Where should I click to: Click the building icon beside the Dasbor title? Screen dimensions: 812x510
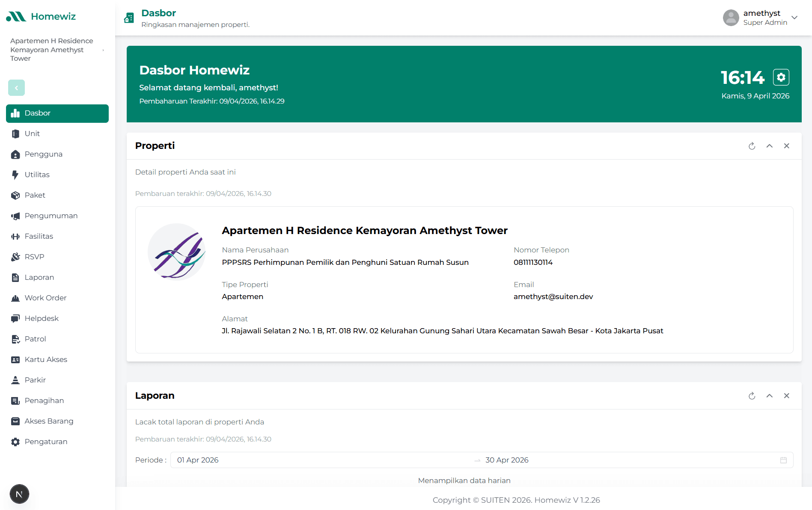coord(129,18)
